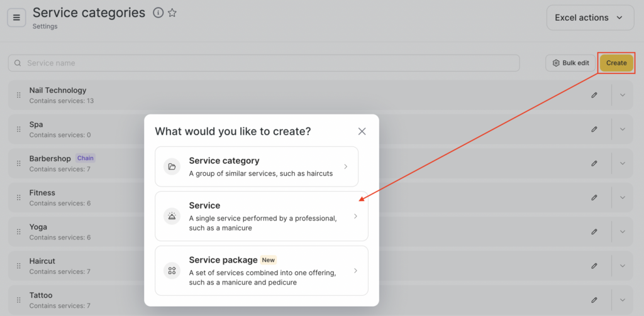Choose Service category option in dialog
Screen dimensions: 644x316
click(x=257, y=166)
